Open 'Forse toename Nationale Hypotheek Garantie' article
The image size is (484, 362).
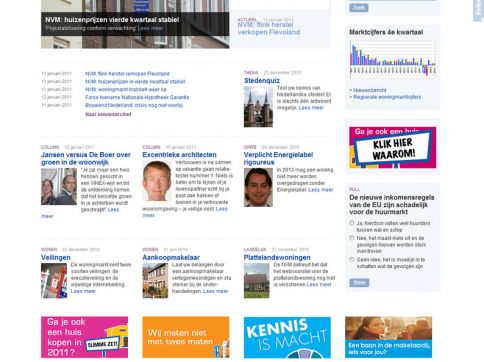[137, 97]
